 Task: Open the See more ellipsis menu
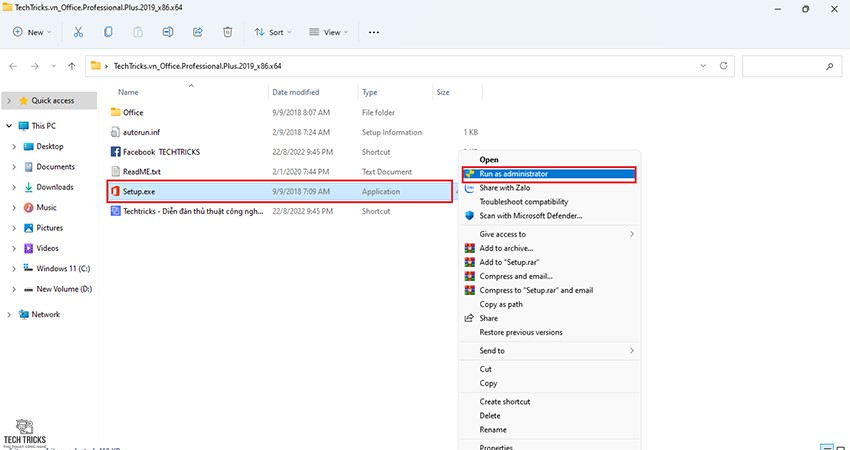[374, 32]
